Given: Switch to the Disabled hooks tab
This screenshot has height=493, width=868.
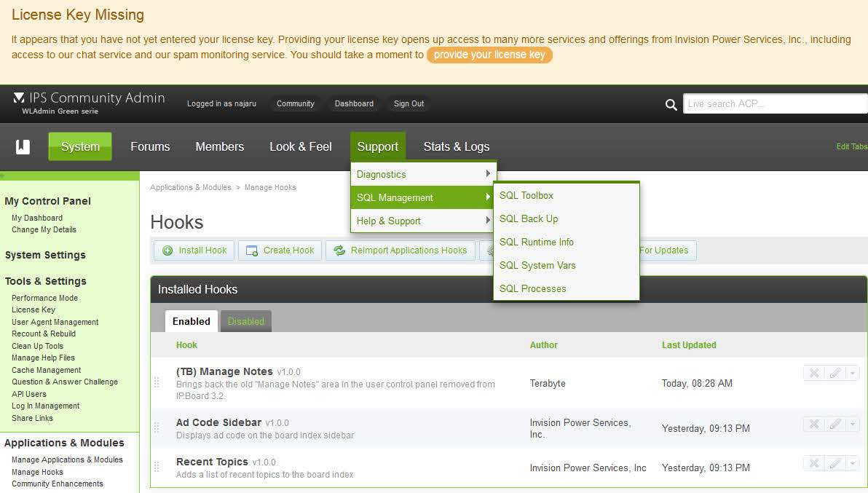Looking at the screenshot, I should pos(245,321).
